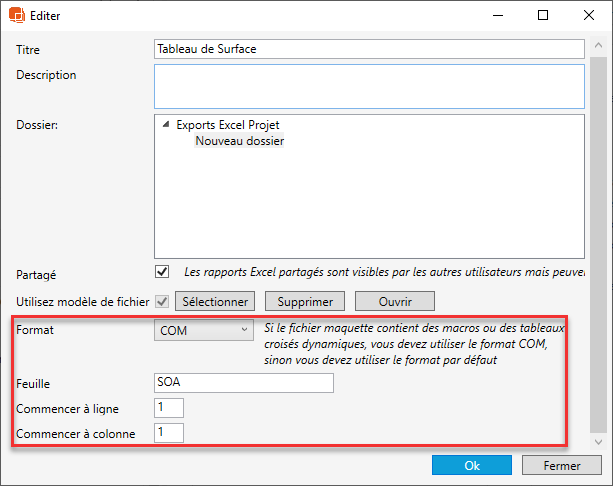The image size is (613, 486).
Task: Click inside the Description text box
Action: click(x=368, y=85)
